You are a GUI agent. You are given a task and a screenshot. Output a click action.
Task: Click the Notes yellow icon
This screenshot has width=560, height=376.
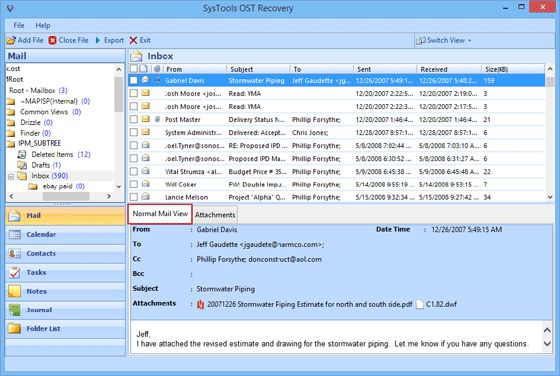pyautogui.click(x=14, y=291)
